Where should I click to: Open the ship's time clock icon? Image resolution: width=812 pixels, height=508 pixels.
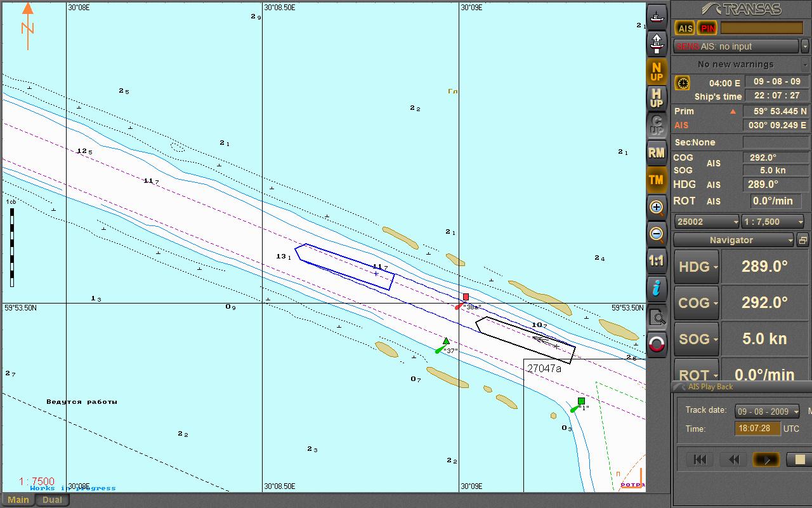click(683, 83)
